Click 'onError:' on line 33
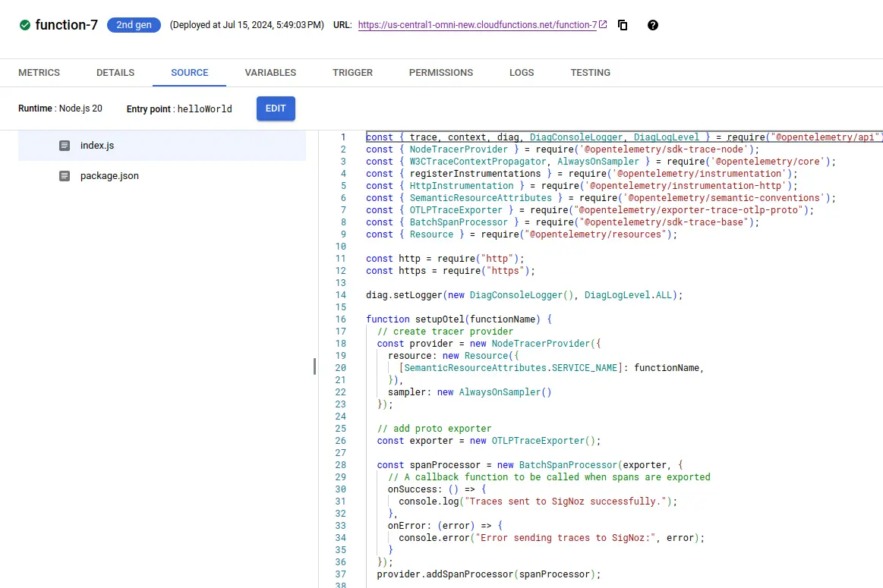883x588 pixels. (x=409, y=526)
